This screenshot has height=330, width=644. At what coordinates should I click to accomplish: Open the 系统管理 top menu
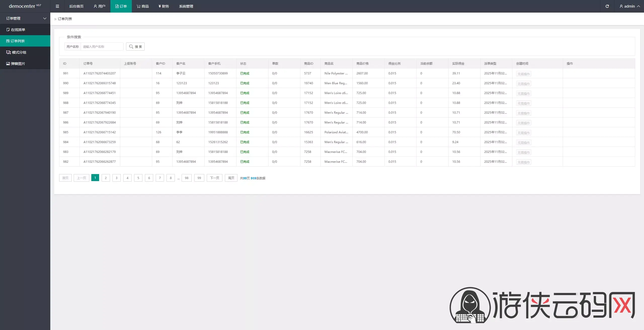pyautogui.click(x=186, y=6)
